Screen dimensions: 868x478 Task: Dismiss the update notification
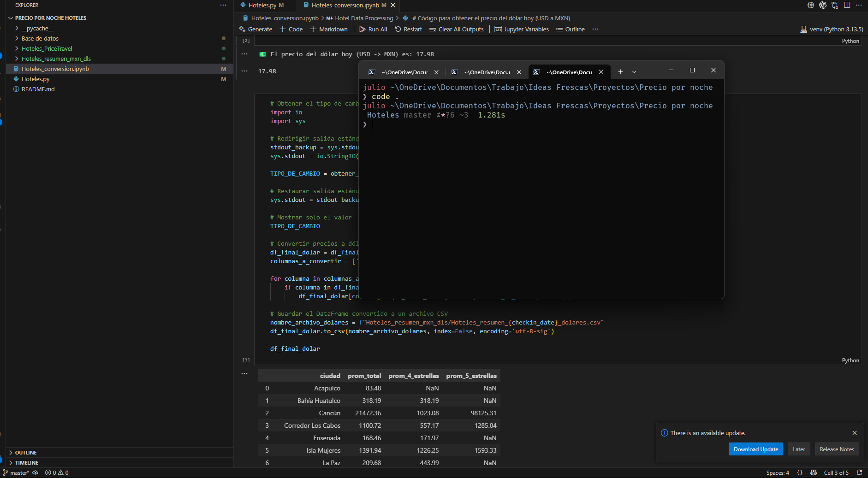[855, 433]
